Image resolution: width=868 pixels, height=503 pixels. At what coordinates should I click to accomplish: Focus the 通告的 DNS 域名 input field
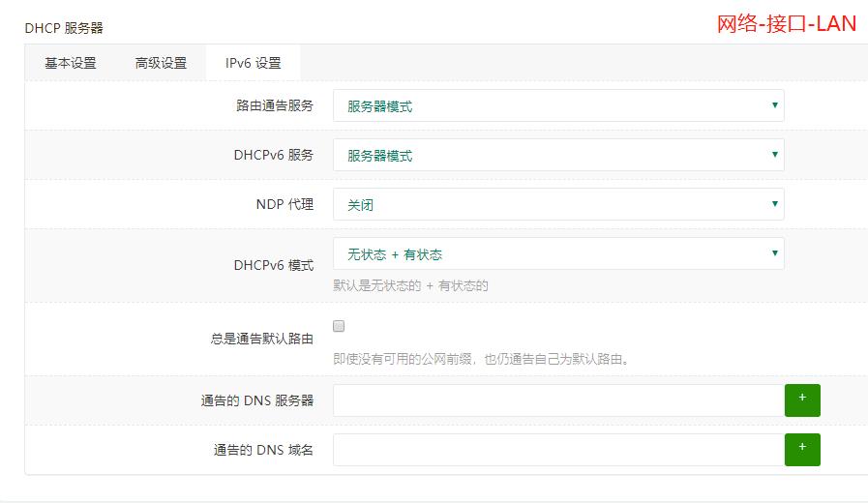coord(558,450)
